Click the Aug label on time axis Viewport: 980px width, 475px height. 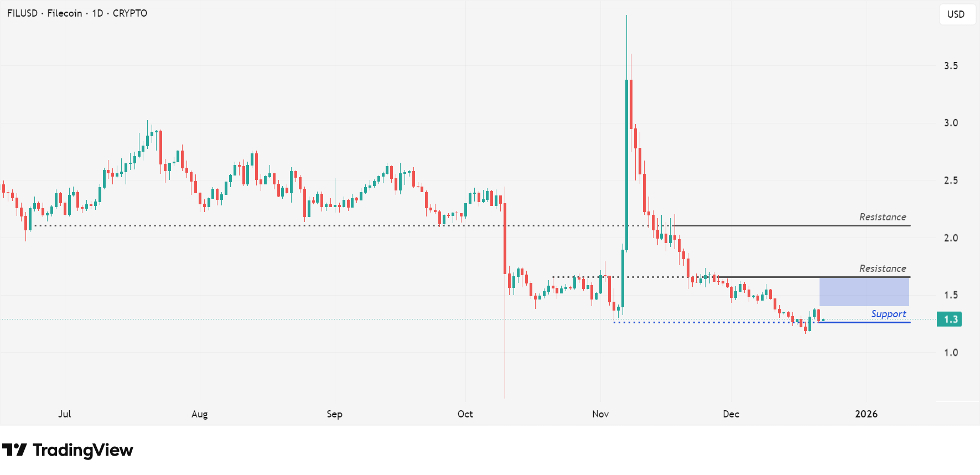pyautogui.click(x=199, y=414)
